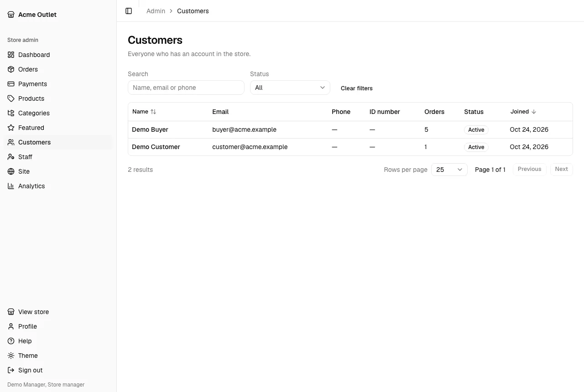Open the Analytics bar chart icon
The height and width of the screenshot is (392, 584).
click(x=11, y=186)
